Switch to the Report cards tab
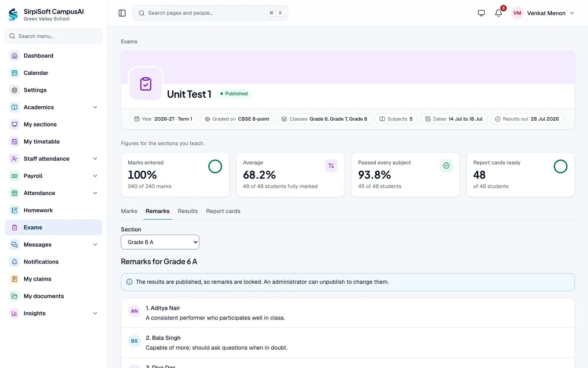588x368 pixels. [x=223, y=211]
